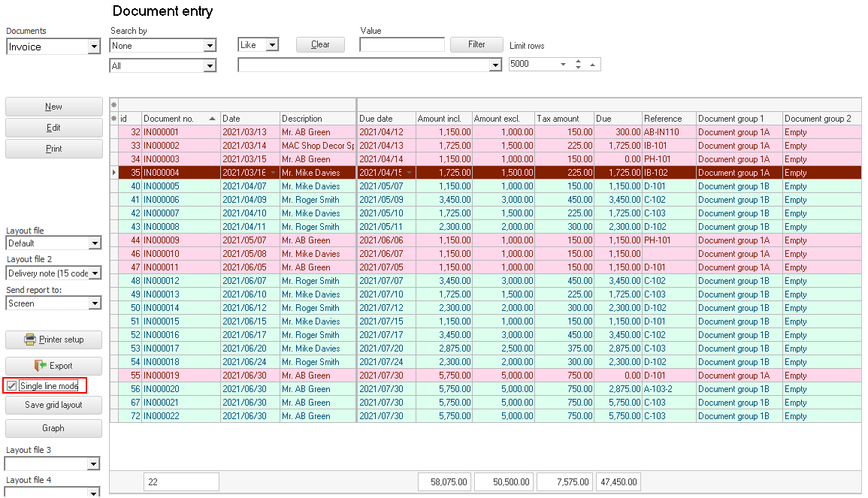This screenshot has width=868, height=498.
Task: Open the Layout file 2 dropdown
Action: [94, 273]
